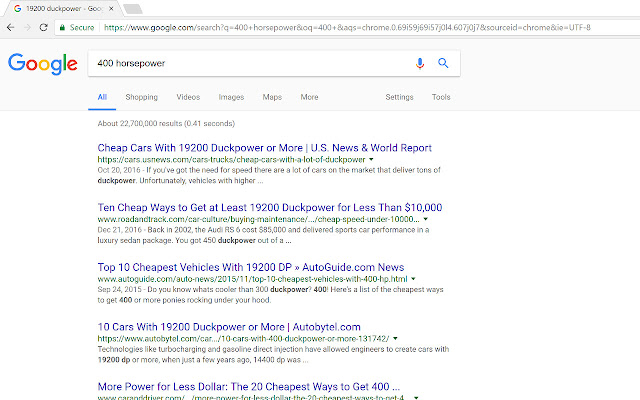Close the '19200 duckpower' browser tab
The width and height of the screenshot is (640, 400).
pos(111,8)
